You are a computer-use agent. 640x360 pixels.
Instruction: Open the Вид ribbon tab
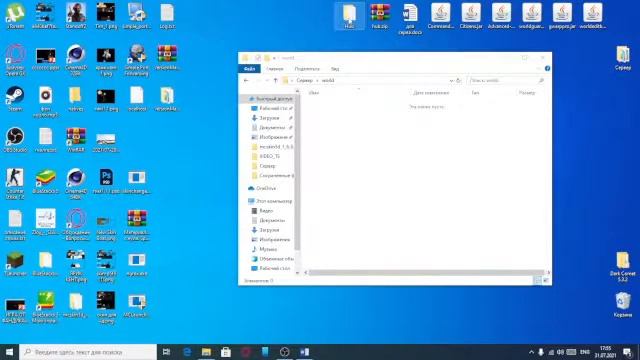coord(335,69)
